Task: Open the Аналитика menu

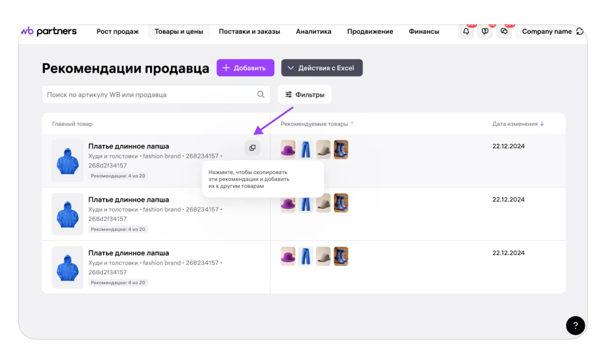Action: click(313, 32)
